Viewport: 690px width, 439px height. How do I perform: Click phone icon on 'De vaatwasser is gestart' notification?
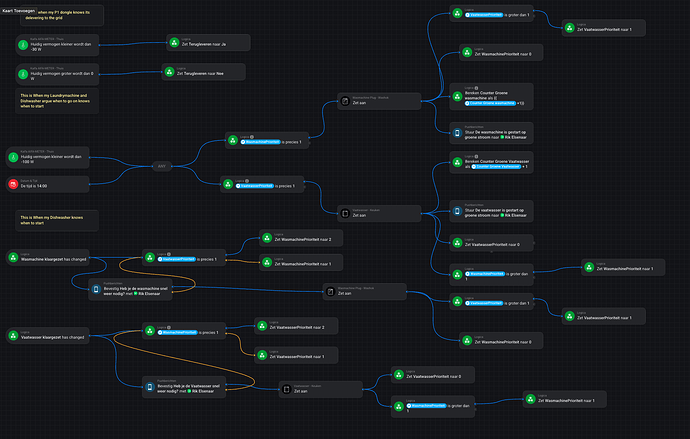(x=458, y=211)
